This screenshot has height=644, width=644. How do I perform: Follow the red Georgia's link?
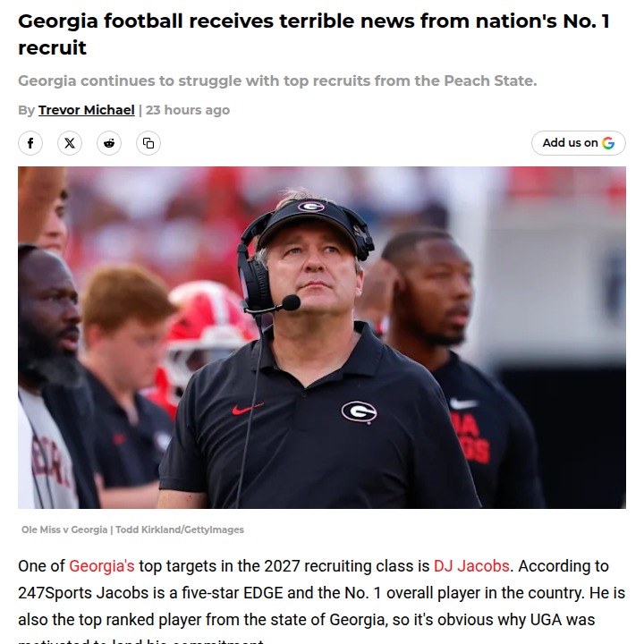pyautogui.click(x=102, y=566)
